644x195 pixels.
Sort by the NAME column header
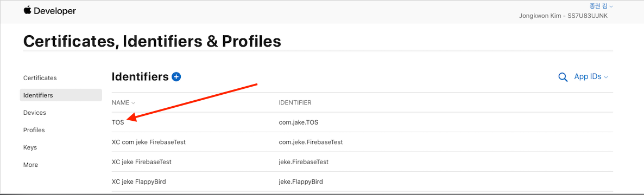point(123,102)
